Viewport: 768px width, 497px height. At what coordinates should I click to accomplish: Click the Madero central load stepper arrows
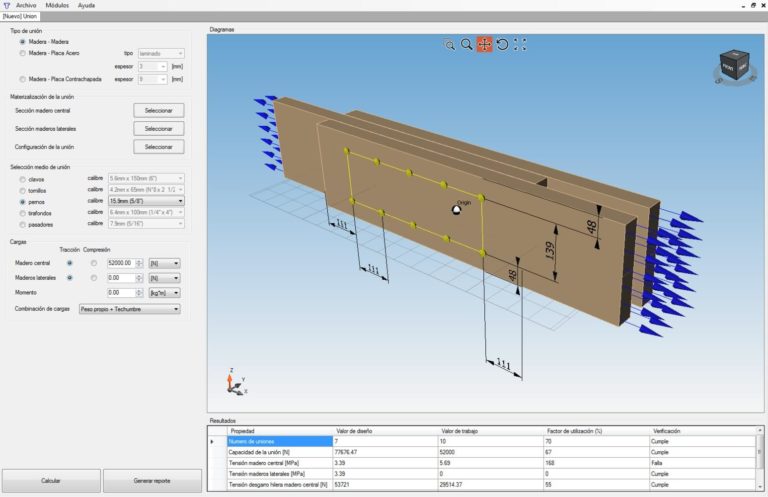[x=139, y=263]
